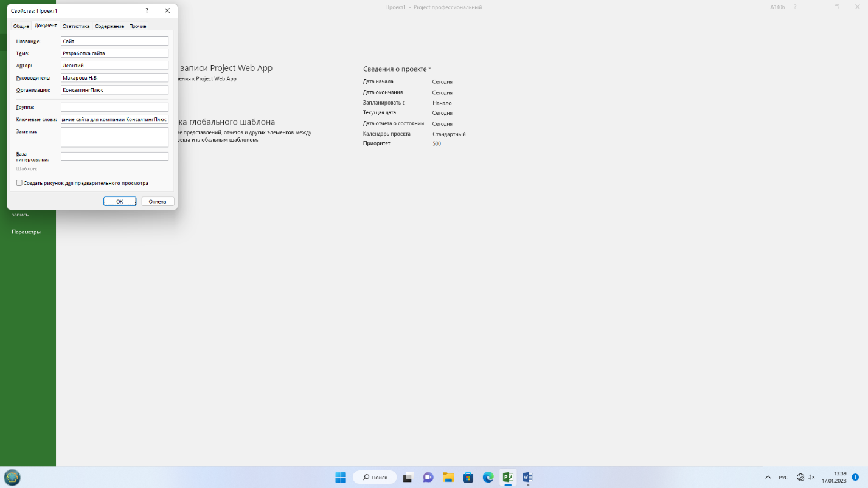Open the clock and date 17.01.2023
This screenshot has height=488, width=868.
[x=834, y=477]
